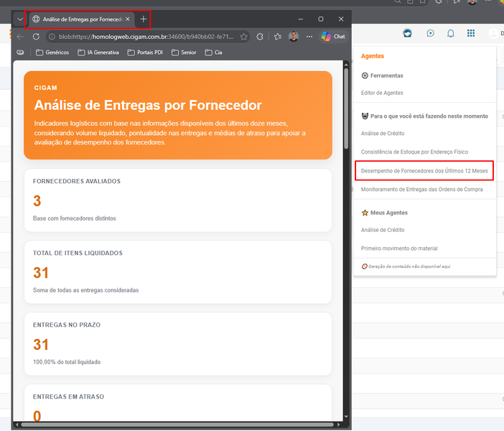Click the Entregas no Prazo card title
The width and height of the screenshot is (504, 431).
tap(67, 325)
